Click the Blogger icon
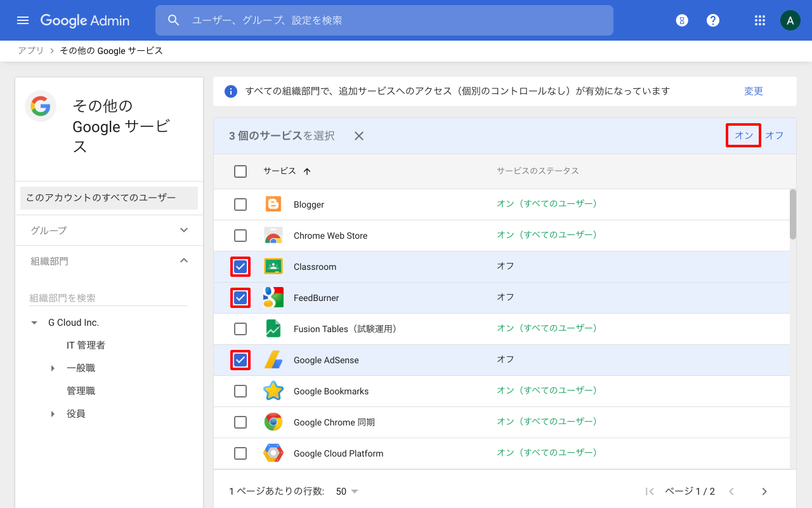This screenshot has height=508, width=812. 273,204
